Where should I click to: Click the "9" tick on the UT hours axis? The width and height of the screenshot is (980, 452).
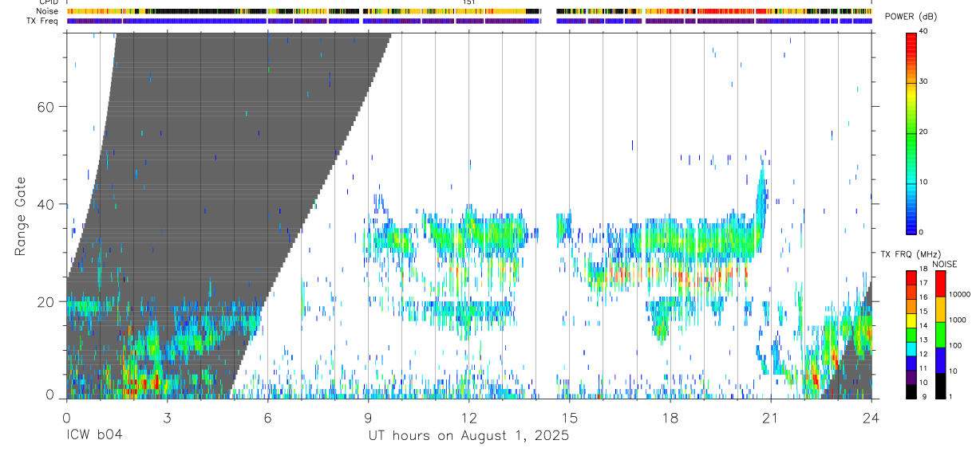pyautogui.click(x=368, y=418)
